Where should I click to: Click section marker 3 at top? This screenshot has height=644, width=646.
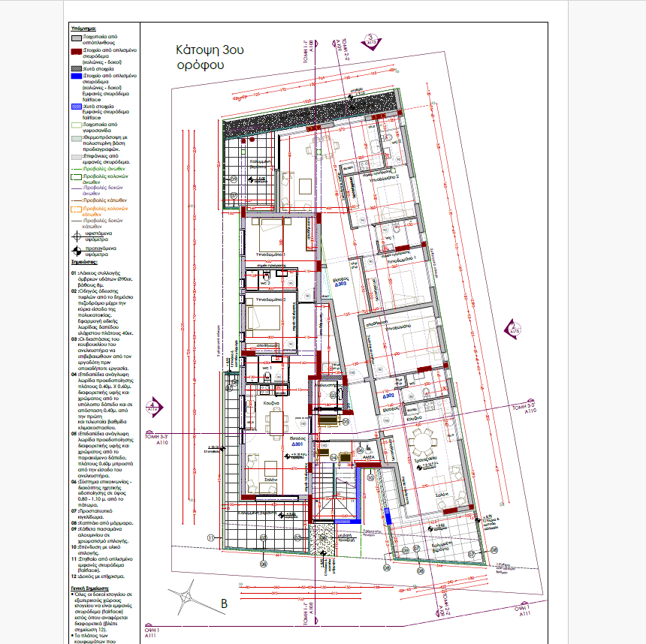click(370, 39)
